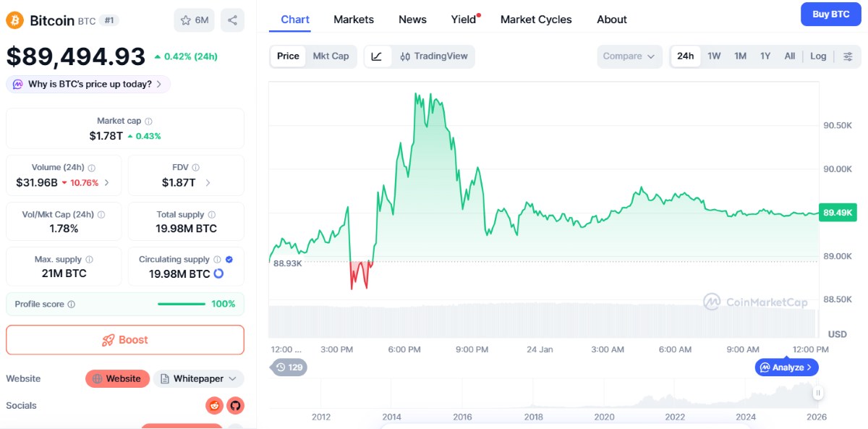The width and height of the screenshot is (868, 429).
Task: Open the Markets tab
Action: pyautogui.click(x=354, y=20)
